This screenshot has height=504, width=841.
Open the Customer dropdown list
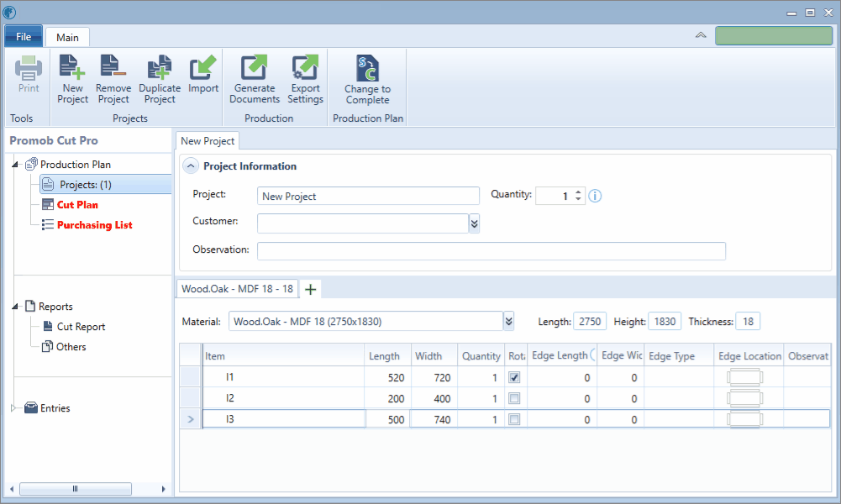474,223
